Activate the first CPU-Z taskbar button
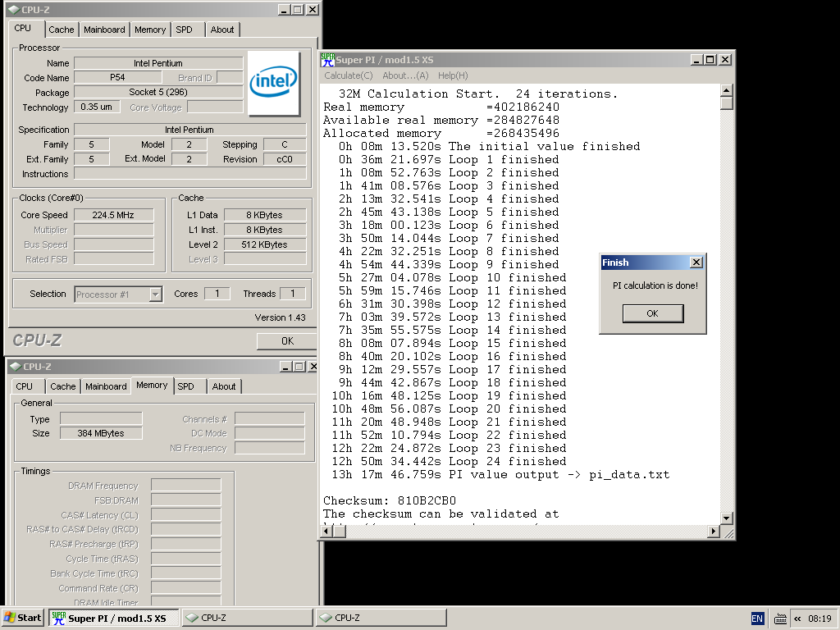 coord(247,618)
